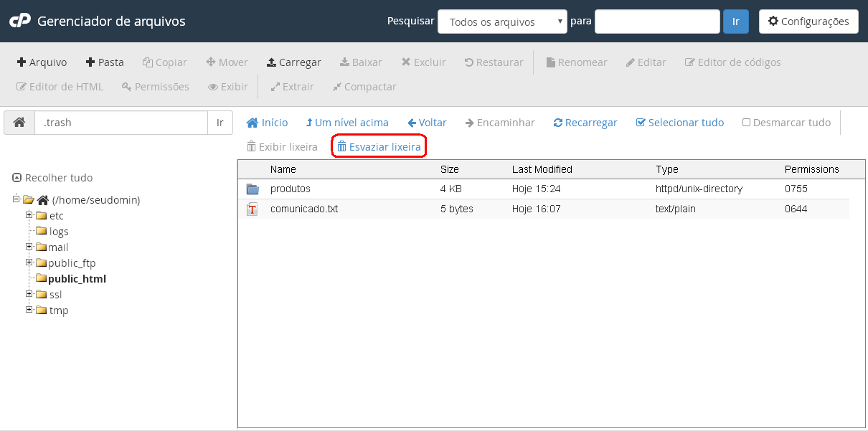Click the Permissões toolbar button
The height and width of the screenshot is (431, 868).
(155, 87)
